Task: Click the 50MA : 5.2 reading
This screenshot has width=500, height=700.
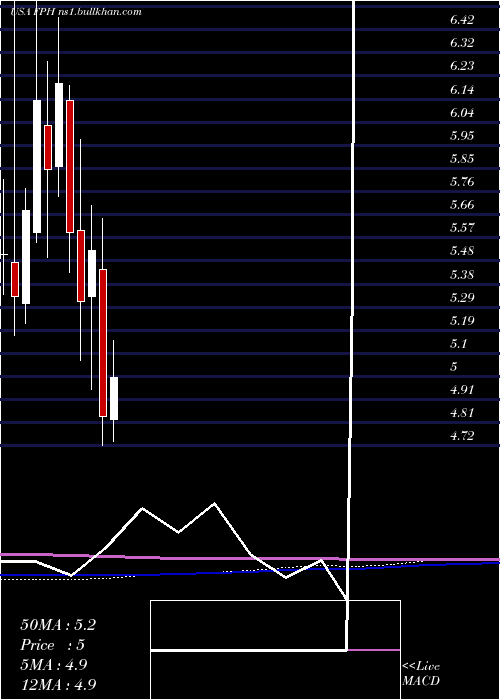Action: tap(58, 625)
